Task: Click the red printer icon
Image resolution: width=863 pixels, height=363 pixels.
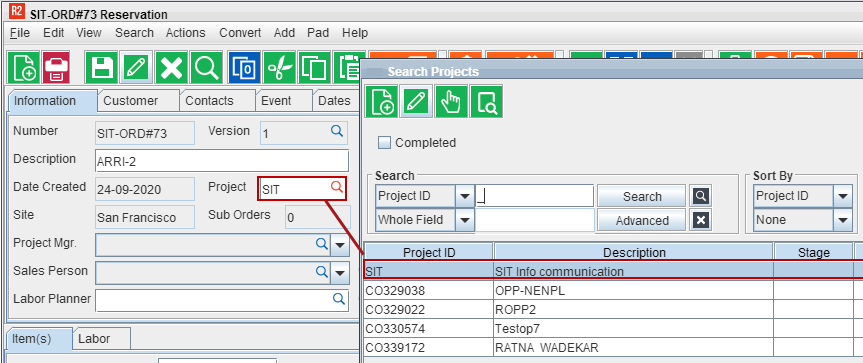Action: point(56,68)
